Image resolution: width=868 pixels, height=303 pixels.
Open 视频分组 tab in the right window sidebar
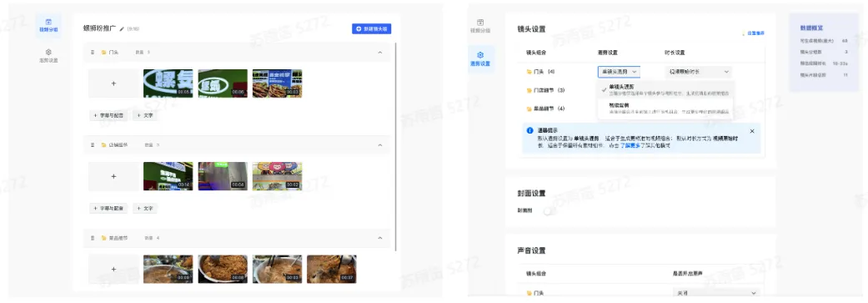click(x=480, y=26)
